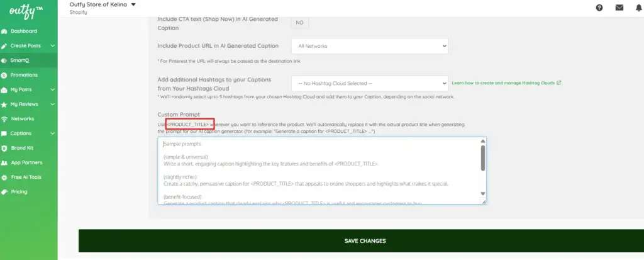
Task: Open SmartQ from the sidebar
Action: click(x=19, y=60)
